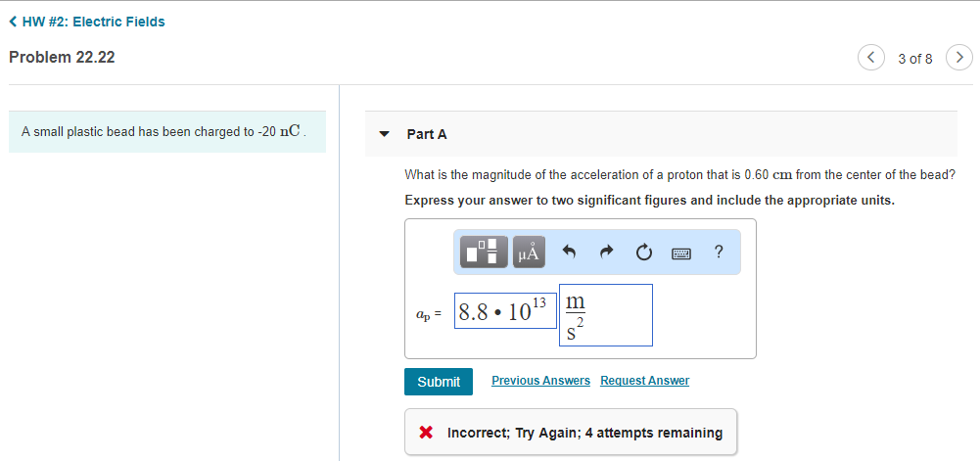The width and height of the screenshot is (980, 461).
Task: Open the templates tool in answer toolbar
Action: pyautogui.click(x=486, y=252)
